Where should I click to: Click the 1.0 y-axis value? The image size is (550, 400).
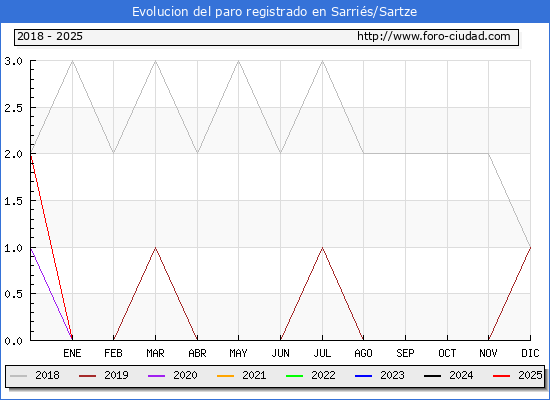click(13, 248)
